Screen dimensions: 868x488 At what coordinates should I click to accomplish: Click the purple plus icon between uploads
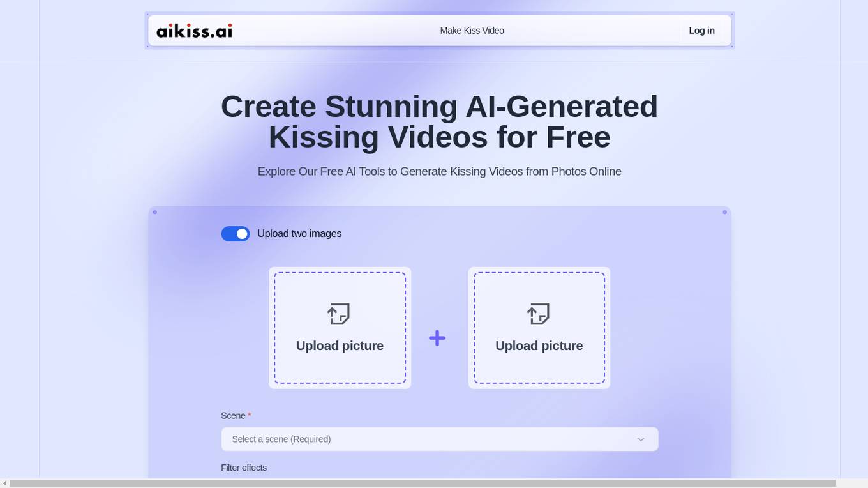point(437,338)
